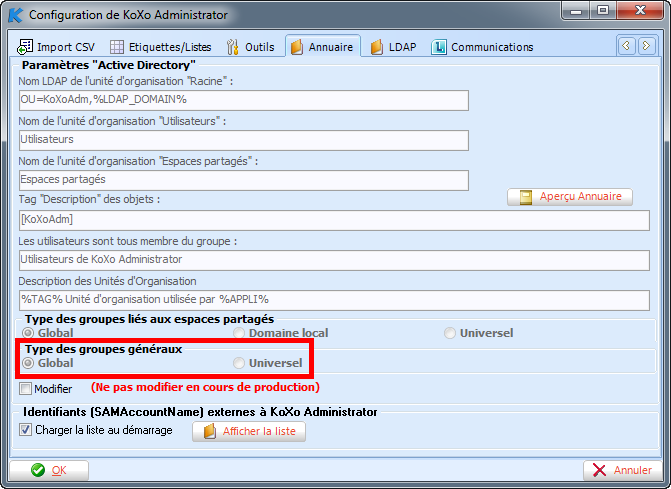The image size is (671, 489).
Task: Open the Outils tab
Action: [251, 47]
